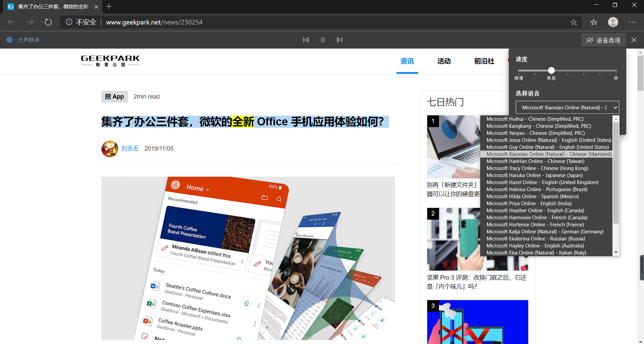Viewport: 644px width, 344px height.
Task: Open the 活动 navigation tab
Action: coord(444,61)
